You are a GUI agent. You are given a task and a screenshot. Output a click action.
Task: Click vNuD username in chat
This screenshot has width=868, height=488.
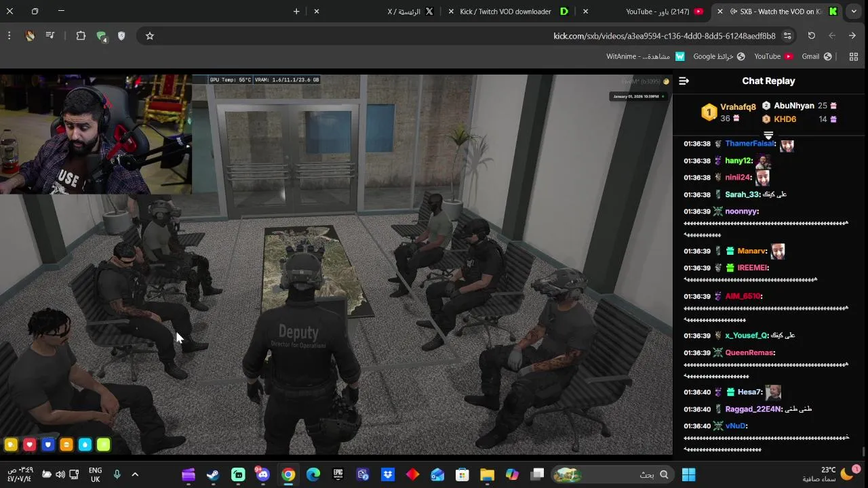735,426
